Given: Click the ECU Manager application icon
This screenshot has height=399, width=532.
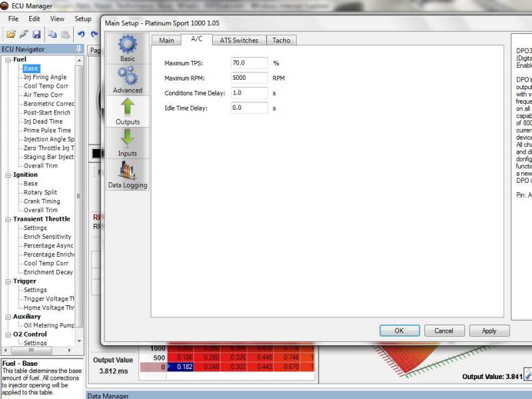Looking at the screenshot, I should tap(5, 6).
